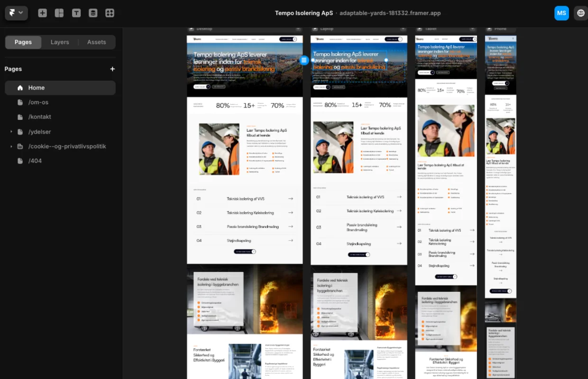Click arrow for Teknisk isolering af VVS in Desktop

pos(291,199)
